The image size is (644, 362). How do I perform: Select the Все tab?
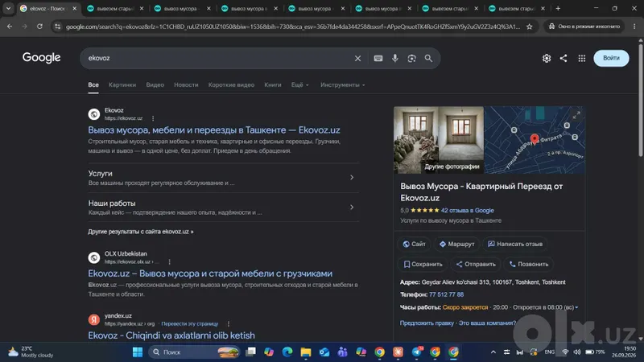tap(93, 85)
